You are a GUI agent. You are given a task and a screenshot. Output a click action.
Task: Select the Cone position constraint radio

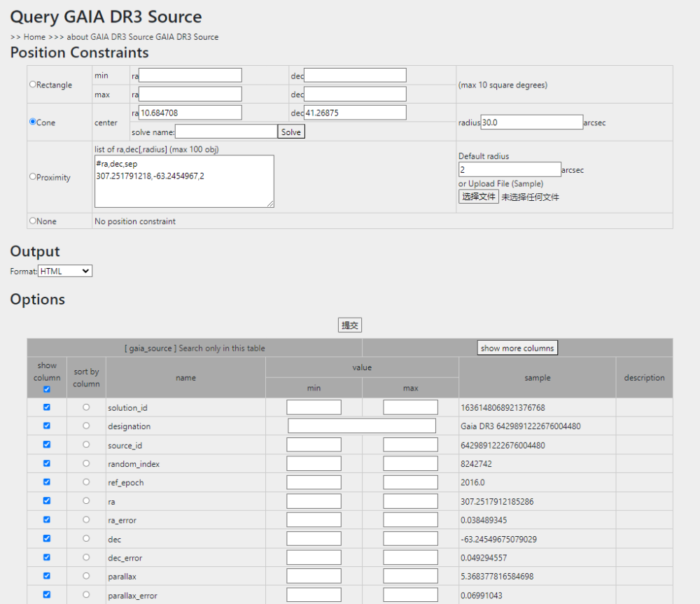[x=33, y=121]
